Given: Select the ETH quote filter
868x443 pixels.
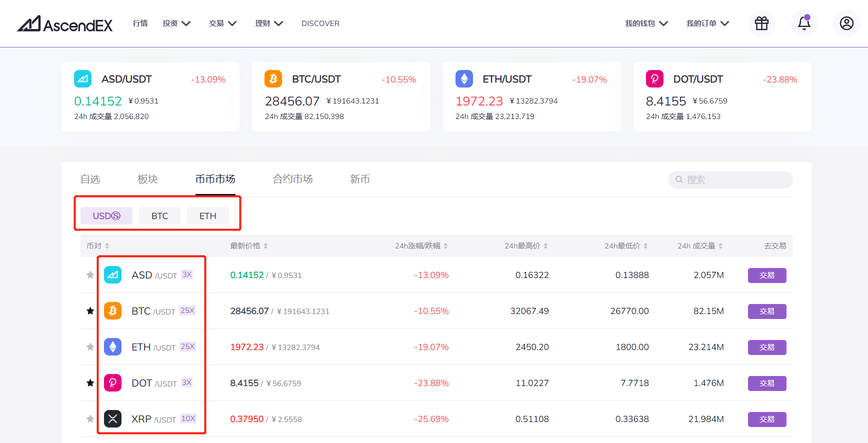Looking at the screenshot, I should (x=208, y=216).
